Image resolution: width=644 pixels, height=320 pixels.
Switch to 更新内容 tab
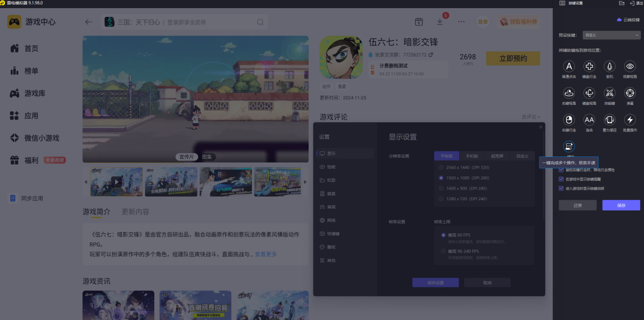(x=135, y=211)
